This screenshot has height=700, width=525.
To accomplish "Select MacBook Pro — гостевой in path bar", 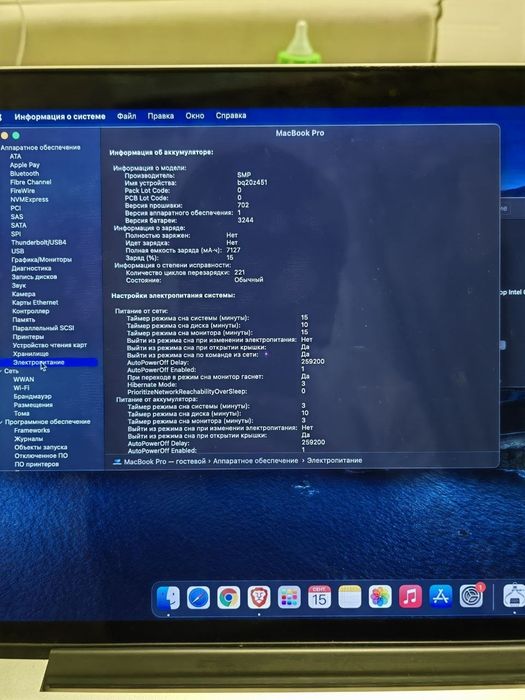I will click(x=165, y=461).
